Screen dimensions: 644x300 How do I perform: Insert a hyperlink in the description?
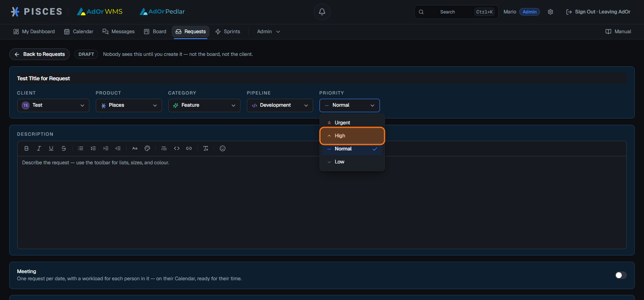(x=189, y=148)
